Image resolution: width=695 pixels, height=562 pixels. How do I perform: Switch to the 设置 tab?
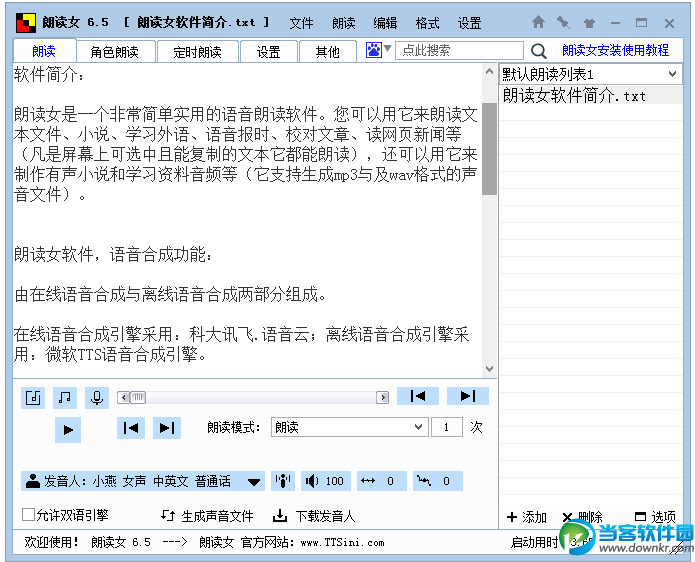click(269, 52)
